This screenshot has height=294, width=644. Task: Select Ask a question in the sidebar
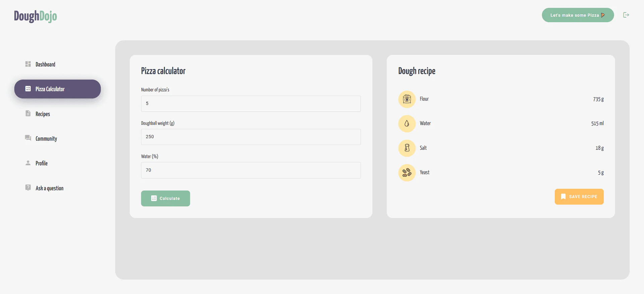49,188
